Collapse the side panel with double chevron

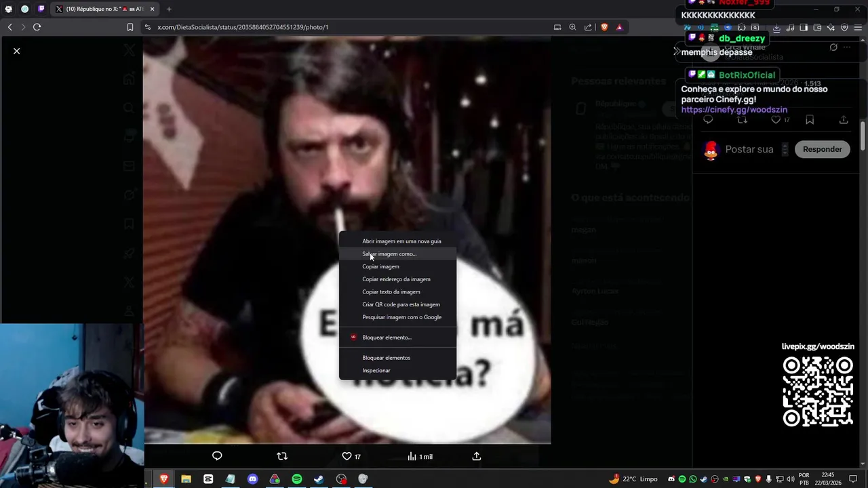676,51
